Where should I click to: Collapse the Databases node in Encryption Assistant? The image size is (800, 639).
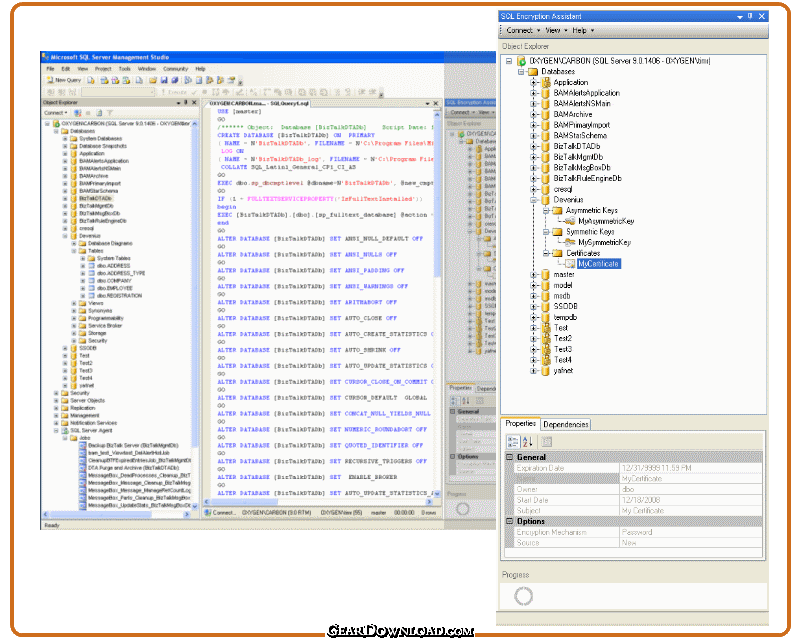pos(521,72)
